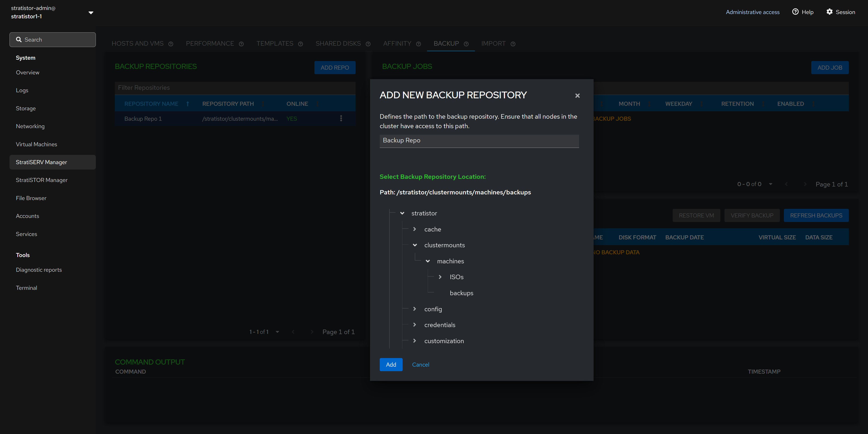Click help icon next to Templates tab

300,44
